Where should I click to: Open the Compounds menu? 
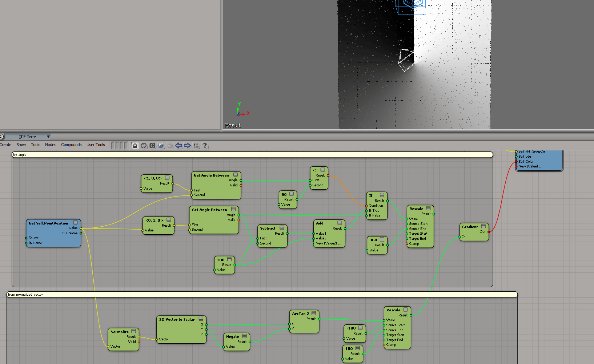click(71, 145)
